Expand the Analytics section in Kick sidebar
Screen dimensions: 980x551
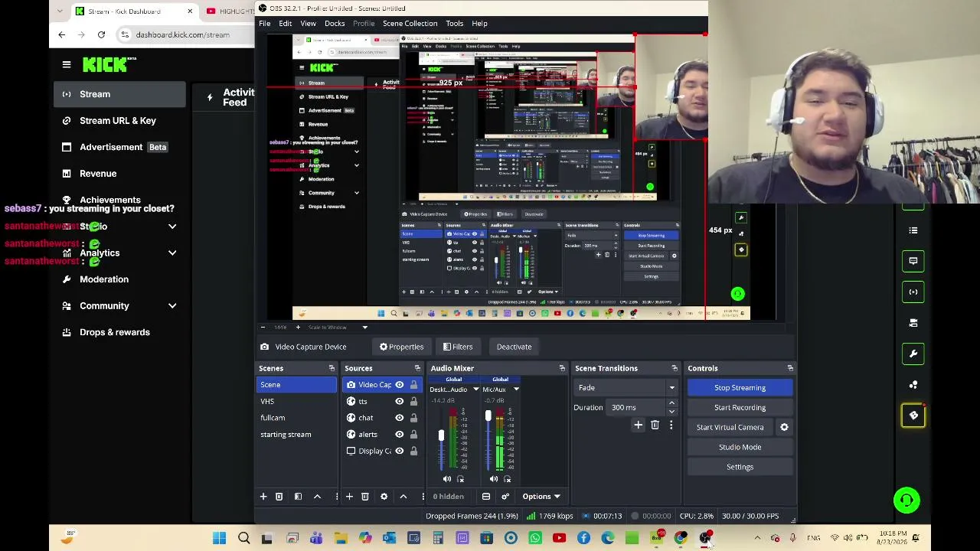pos(172,253)
